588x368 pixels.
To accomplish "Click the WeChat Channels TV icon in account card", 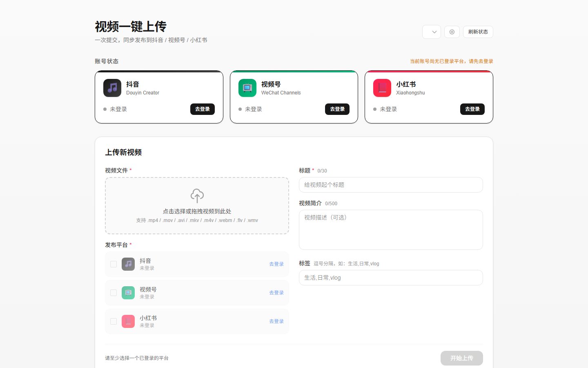I will pos(247,88).
